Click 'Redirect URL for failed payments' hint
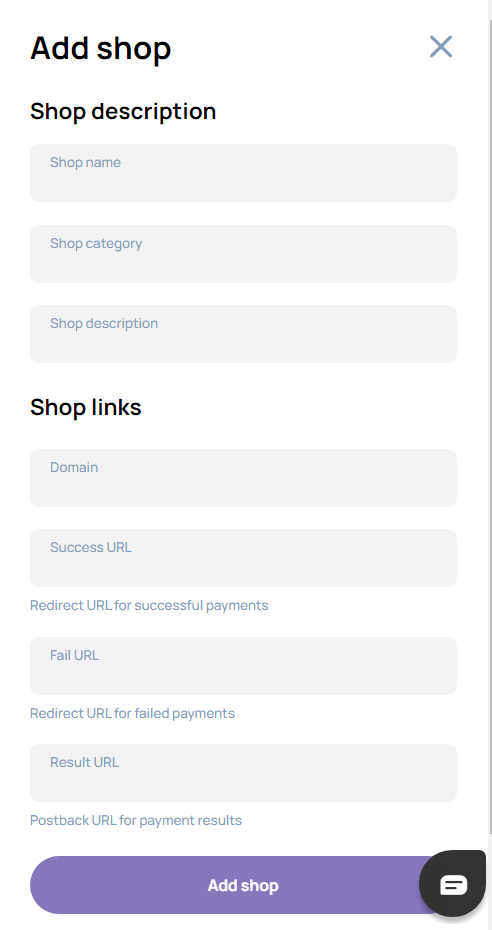492x930 pixels. pos(133,713)
